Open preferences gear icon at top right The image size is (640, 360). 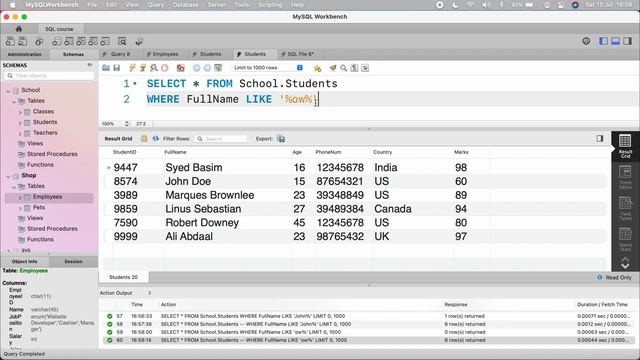point(586,41)
